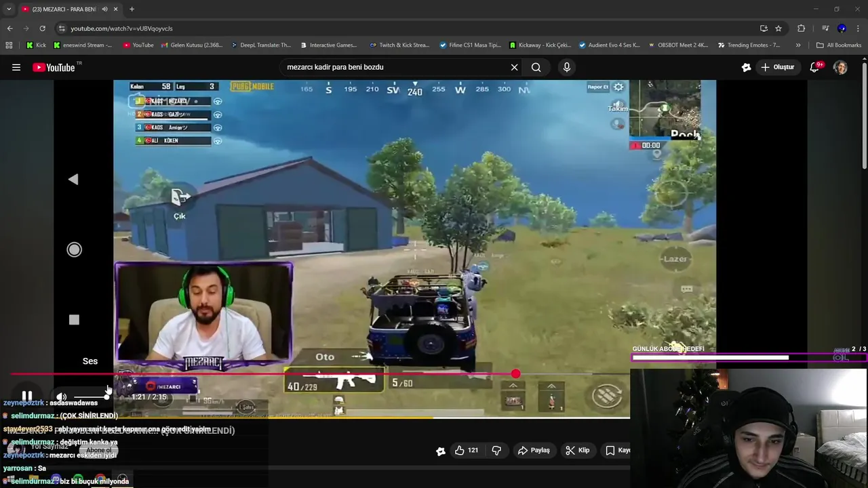868x488 pixels.
Task: Click the Oluştur create button
Action: coord(777,67)
